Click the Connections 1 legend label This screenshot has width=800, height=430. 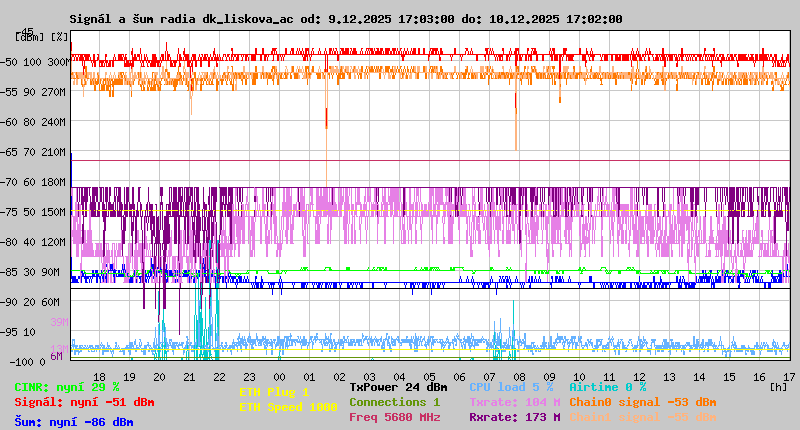pos(394,401)
